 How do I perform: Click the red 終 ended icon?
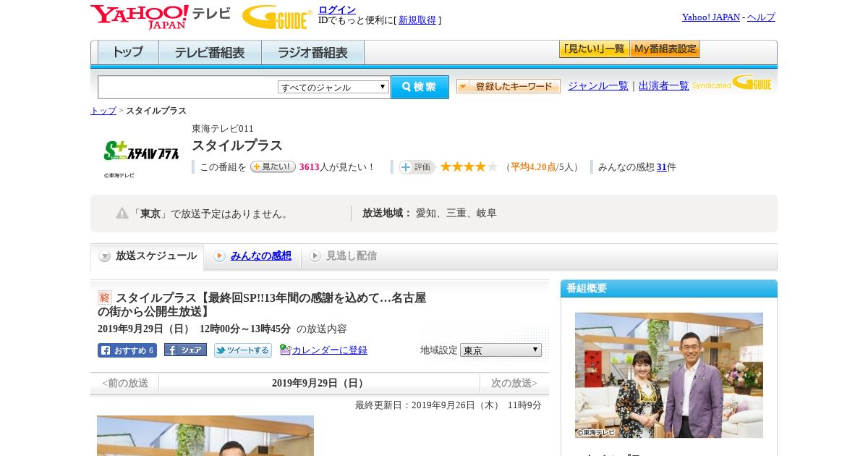[105, 297]
